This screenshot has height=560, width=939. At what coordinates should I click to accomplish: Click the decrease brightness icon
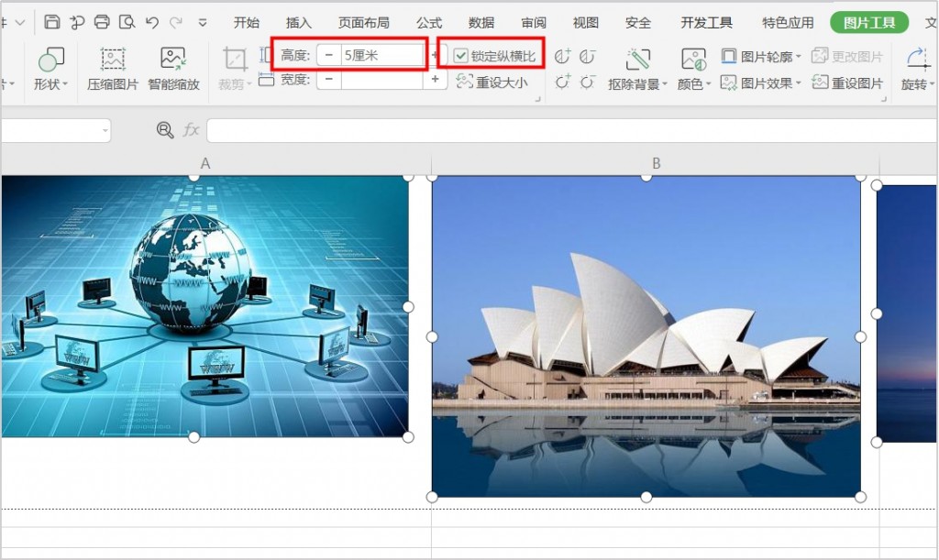pyautogui.click(x=588, y=82)
